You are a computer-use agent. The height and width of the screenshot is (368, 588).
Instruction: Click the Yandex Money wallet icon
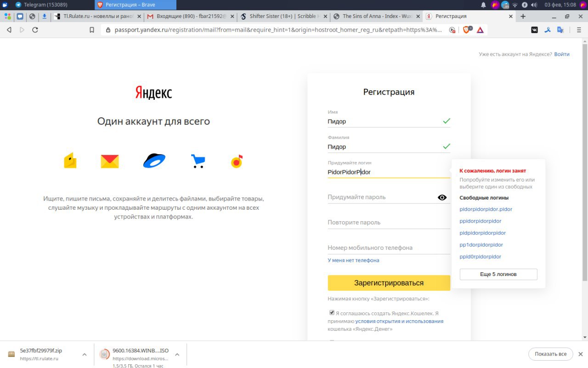click(70, 161)
